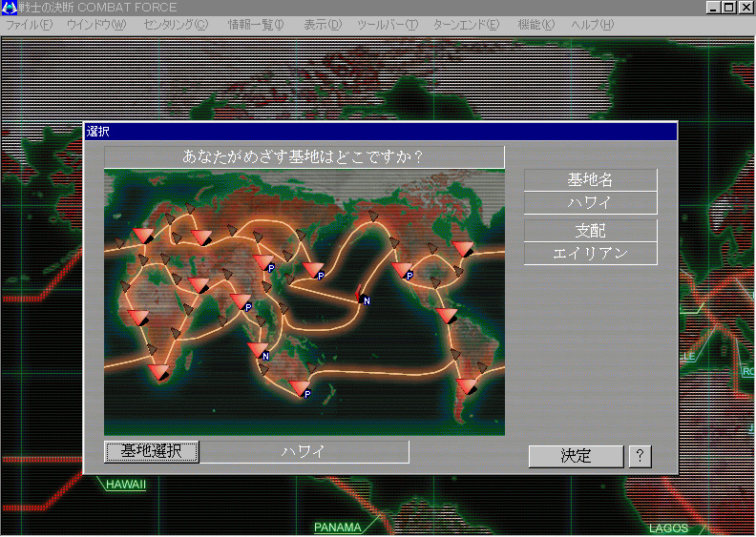This screenshot has height=537, width=756.
Task: Pick the P-marked base on North America's west coast
Action: pos(403,271)
